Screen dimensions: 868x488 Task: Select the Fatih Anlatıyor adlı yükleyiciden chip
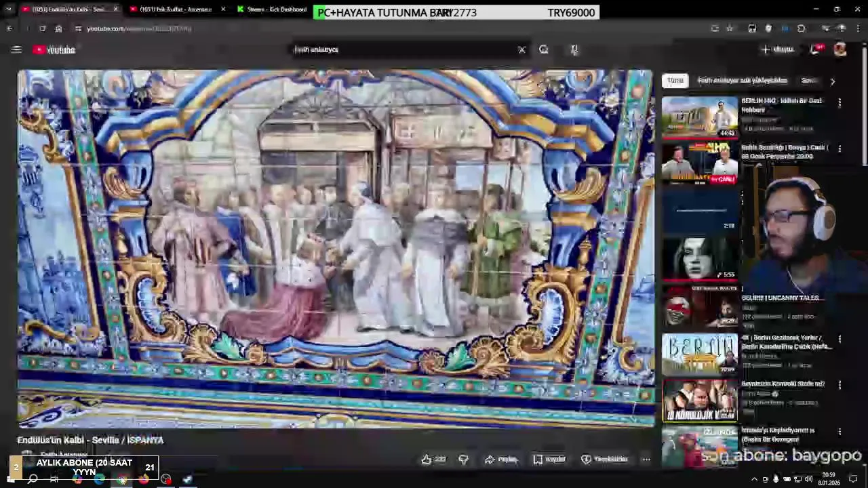pyautogui.click(x=743, y=81)
